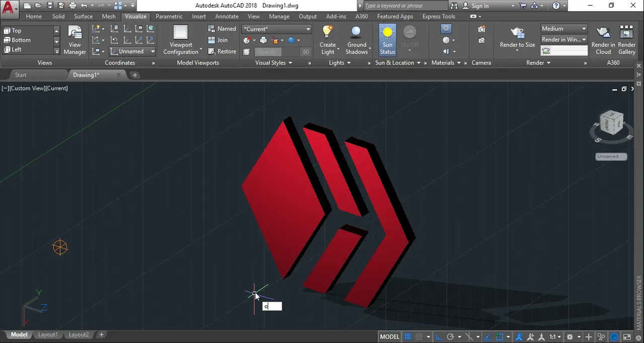Toggle 2D Object Snap square icon
This screenshot has height=343, width=644.
[x=500, y=337]
